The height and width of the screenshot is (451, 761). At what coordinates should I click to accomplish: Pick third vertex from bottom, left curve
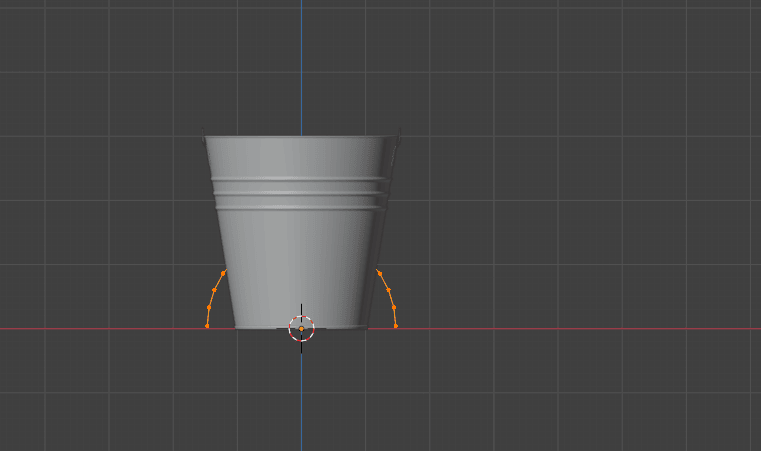pyautogui.click(x=214, y=289)
